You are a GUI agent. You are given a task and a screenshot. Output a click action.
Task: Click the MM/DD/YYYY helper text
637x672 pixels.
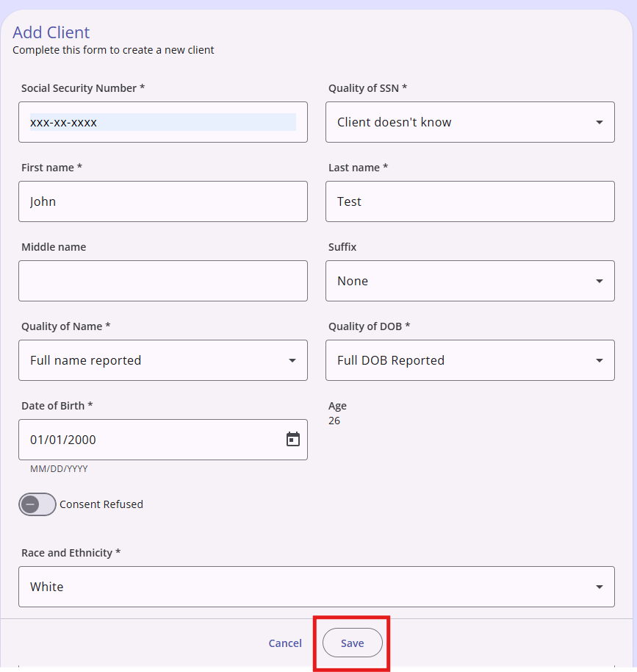(x=59, y=469)
